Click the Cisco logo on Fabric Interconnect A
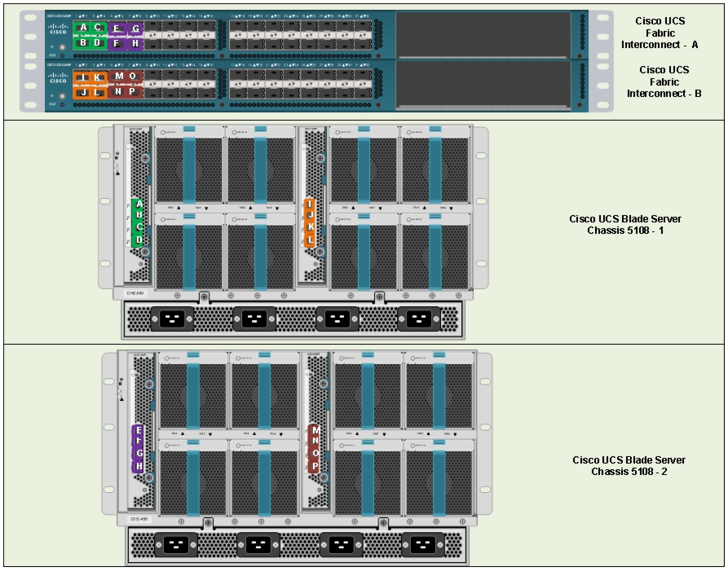Viewport: 728px width, 576px height. (58, 29)
